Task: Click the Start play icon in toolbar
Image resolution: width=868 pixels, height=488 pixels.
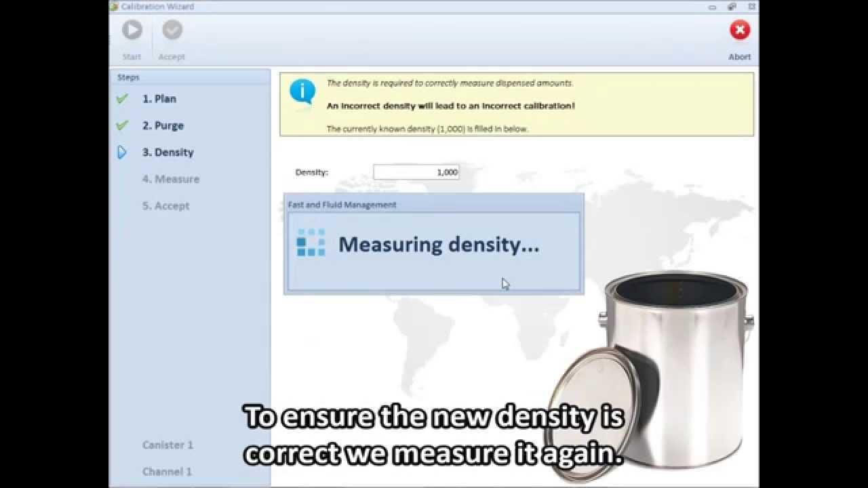Action: (132, 30)
